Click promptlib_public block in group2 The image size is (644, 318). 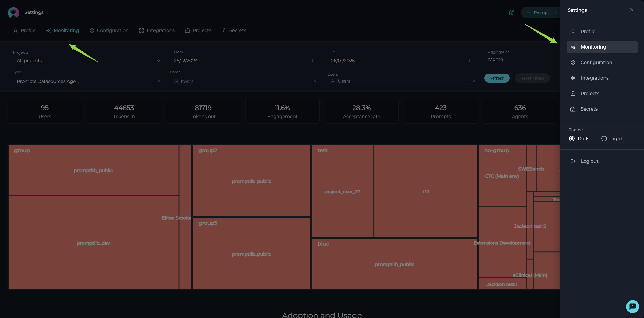click(x=252, y=181)
